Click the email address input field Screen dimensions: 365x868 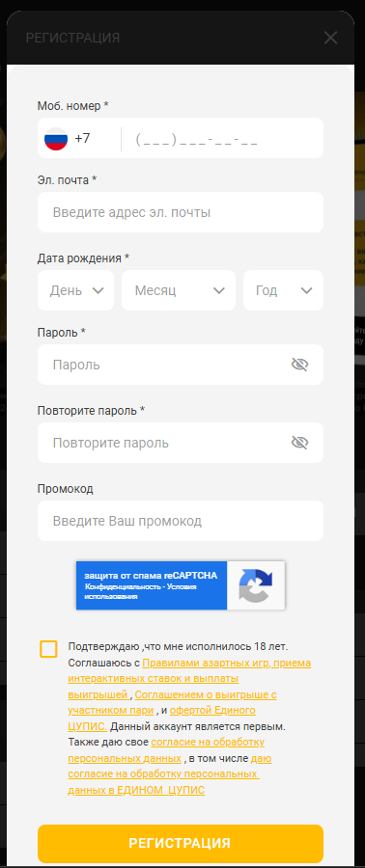click(181, 212)
